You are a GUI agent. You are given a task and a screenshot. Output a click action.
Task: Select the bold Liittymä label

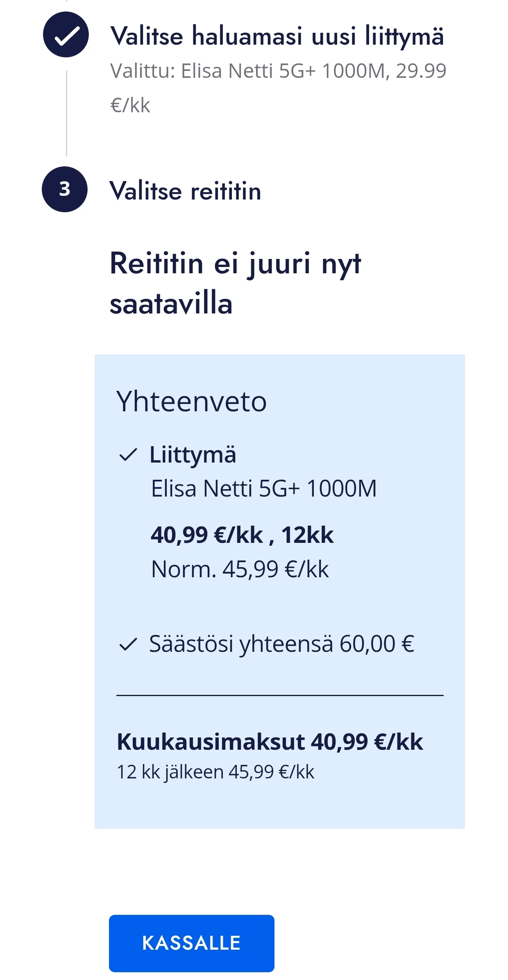(x=193, y=455)
